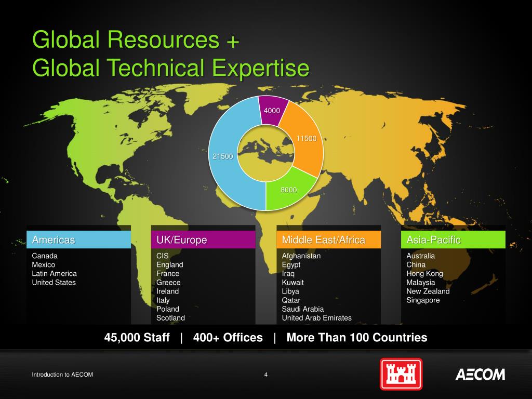Click 'Libya' in the Middle East/Africa list

coord(290,291)
